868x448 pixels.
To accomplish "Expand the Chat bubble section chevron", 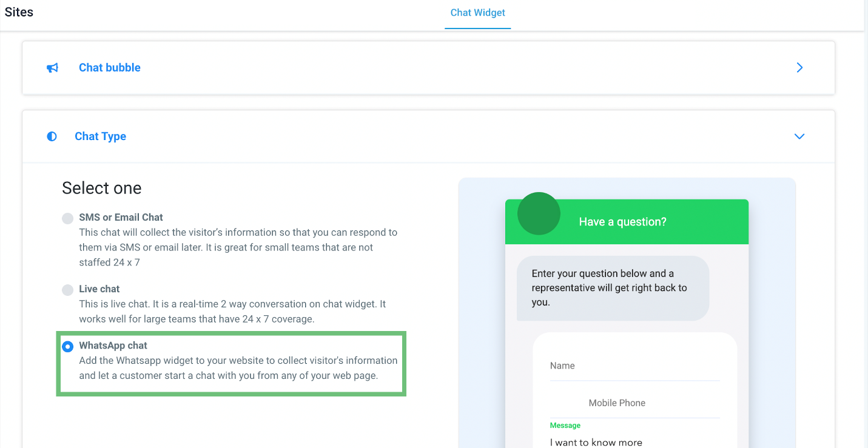I will 799,68.
